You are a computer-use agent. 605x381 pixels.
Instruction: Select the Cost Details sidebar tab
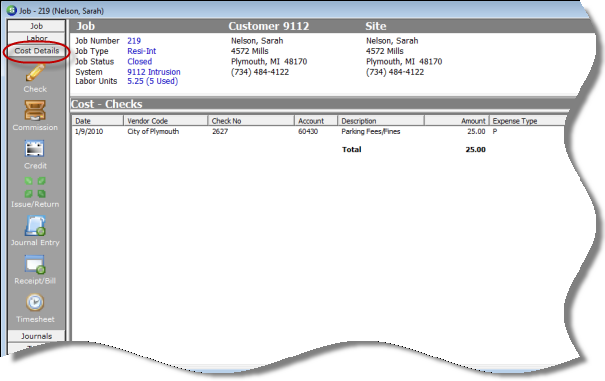click(36, 51)
